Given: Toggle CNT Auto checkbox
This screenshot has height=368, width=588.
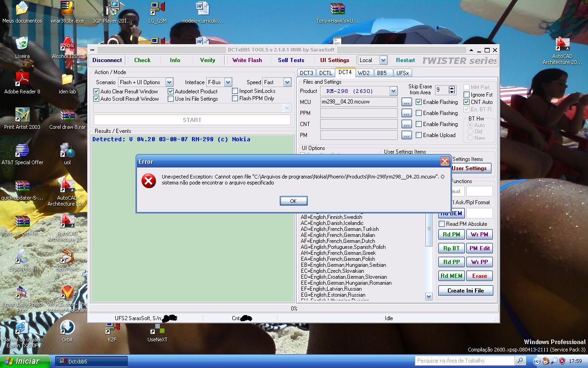Looking at the screenshot, I should coord(467,102).
